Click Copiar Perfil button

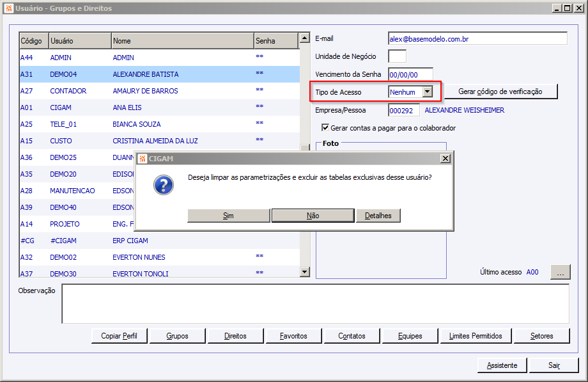(120, 336)
